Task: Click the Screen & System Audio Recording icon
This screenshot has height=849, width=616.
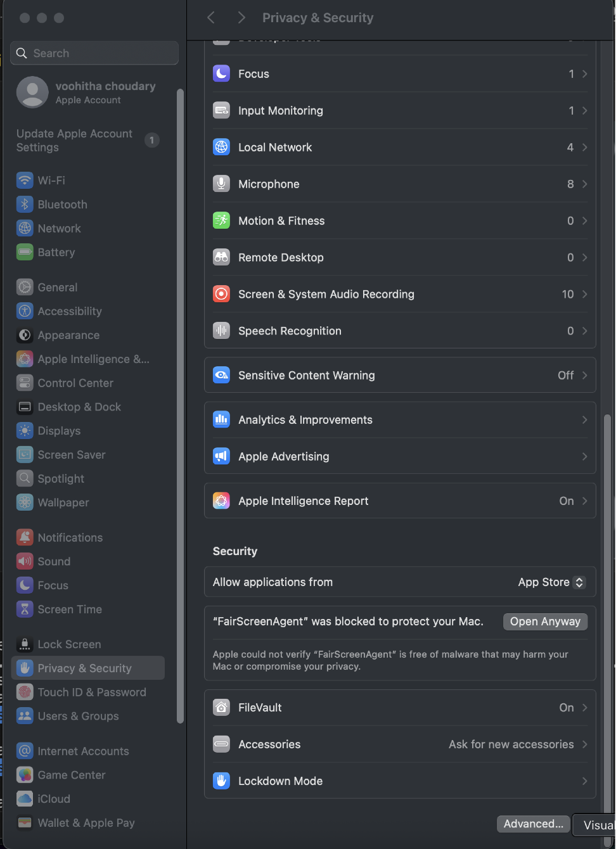Action: point(221,294)
